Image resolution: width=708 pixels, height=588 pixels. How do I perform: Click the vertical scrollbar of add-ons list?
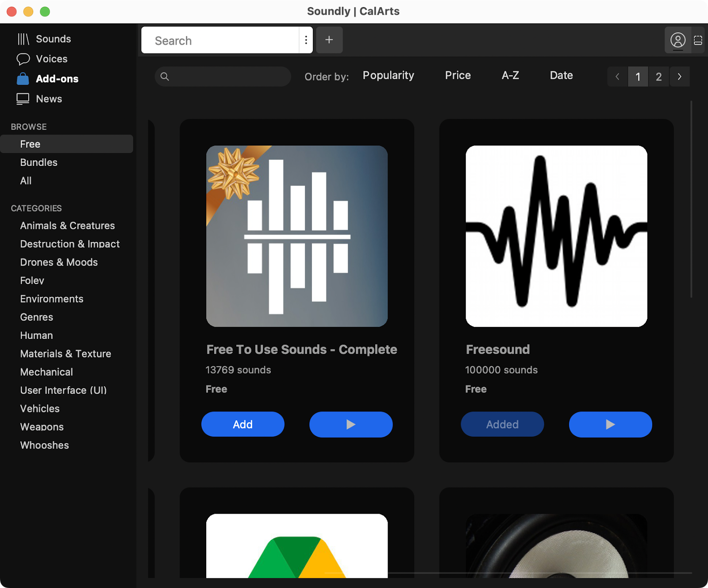[691, 199]
